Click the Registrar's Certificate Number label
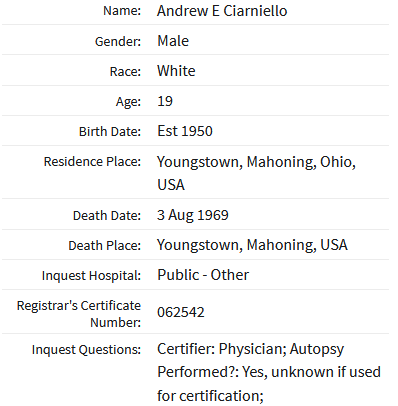The height and width of the screenshot is (406, 398). (79, 314)
